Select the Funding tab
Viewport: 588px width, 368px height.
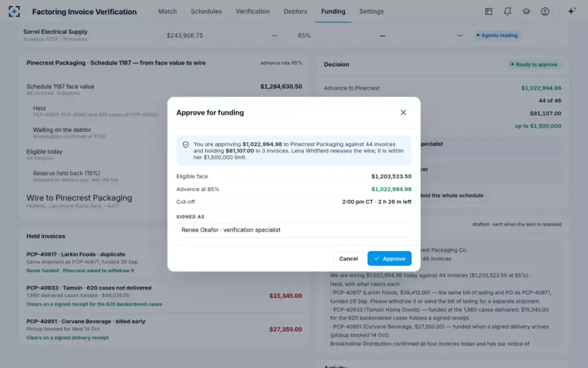click(x=333, y=11)
